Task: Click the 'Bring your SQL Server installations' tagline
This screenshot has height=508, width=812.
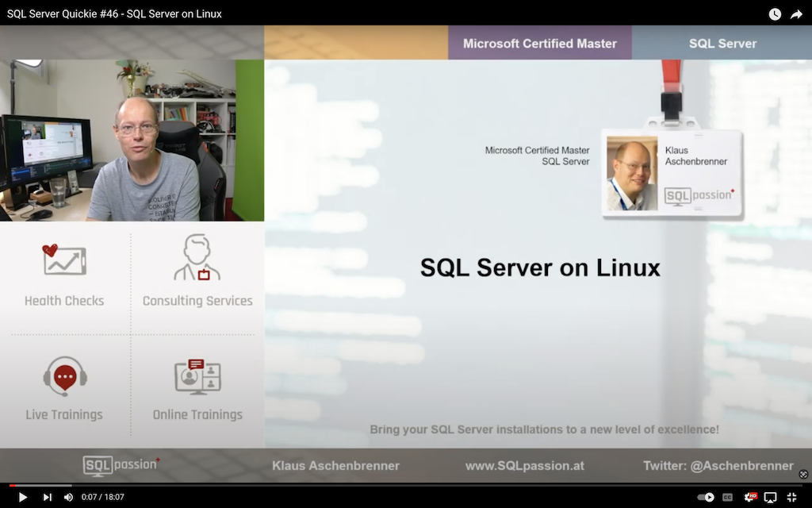Action: click(544, 429)
